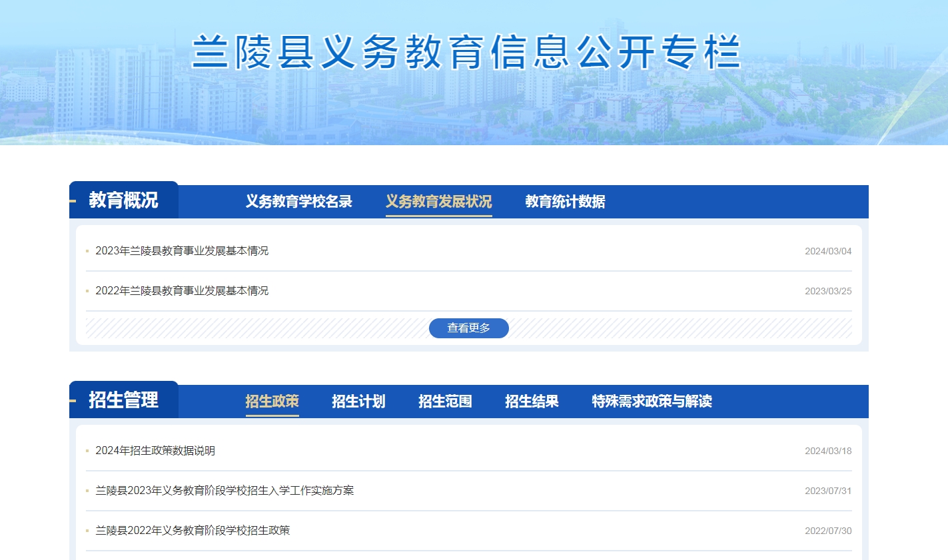948x560 pixels.
Task: Select the 特殊需求政策与解读 tab
Action: pyautogui.click(x=652, y=401)
